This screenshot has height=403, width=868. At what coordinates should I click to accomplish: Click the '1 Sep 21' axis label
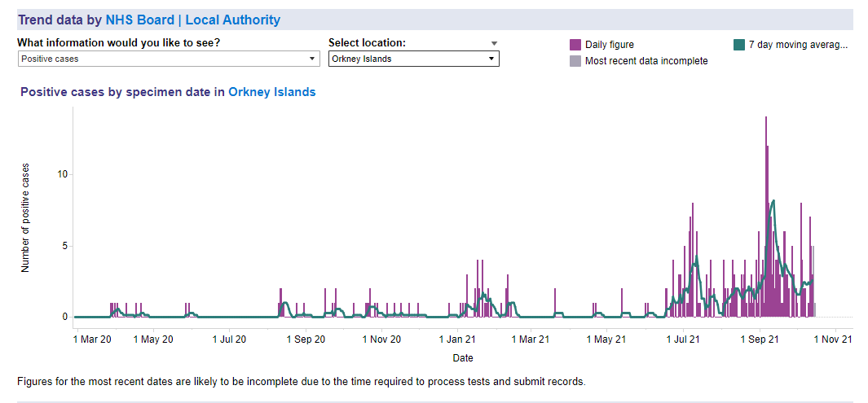[x=760, y=339]
